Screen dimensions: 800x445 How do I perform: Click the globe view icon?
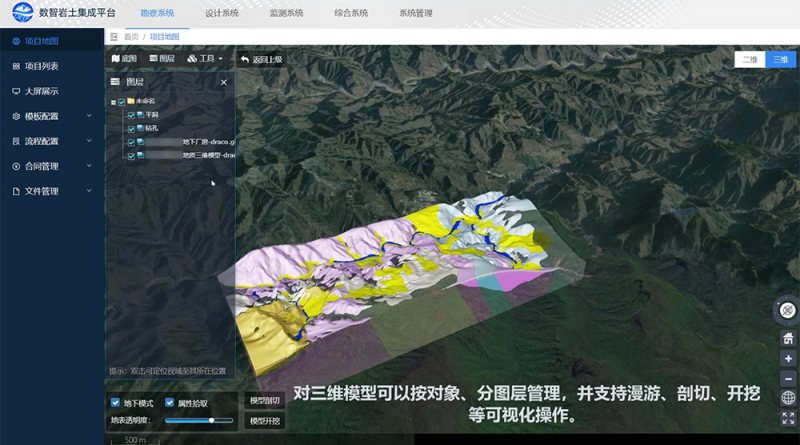[788, 398]
